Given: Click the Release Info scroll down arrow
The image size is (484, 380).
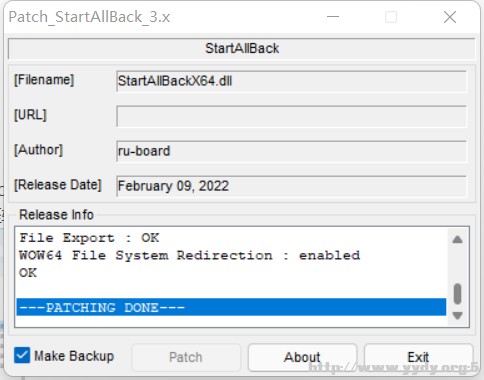Looking at the screenshot, I should (x=458, y=315).
